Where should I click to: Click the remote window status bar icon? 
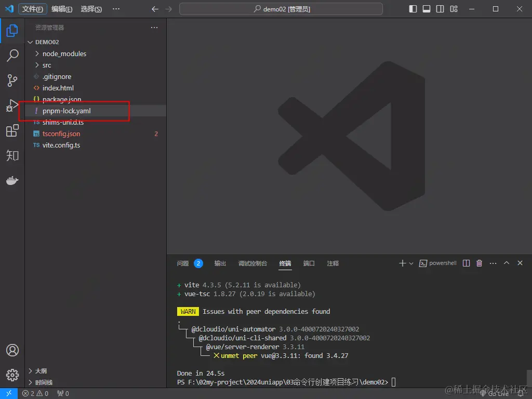click(9, 393)
